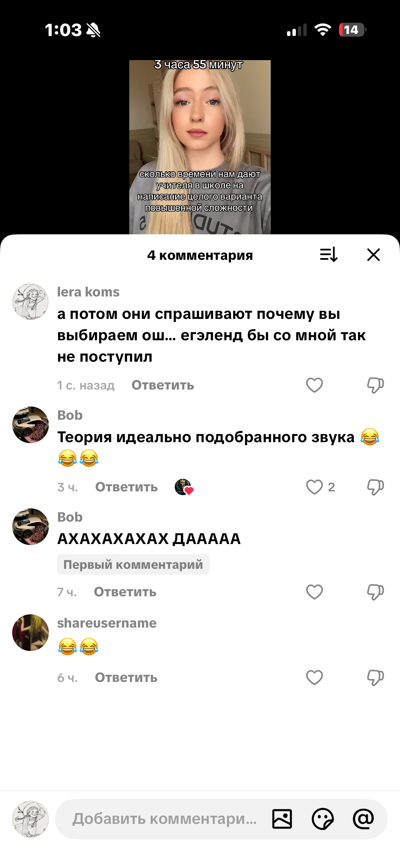
Task: Dislike Bob's 'АХАХАХАХАХ ДААААА' comment
Action: click(375, 592)
